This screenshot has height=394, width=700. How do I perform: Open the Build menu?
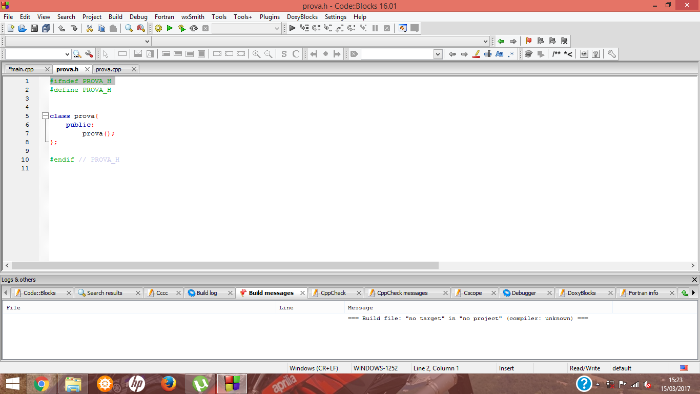point(115,17)
